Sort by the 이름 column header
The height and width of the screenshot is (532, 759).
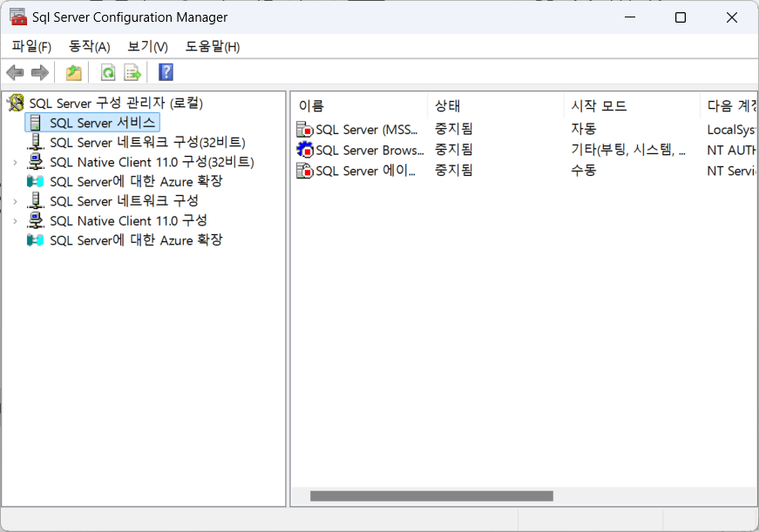tap(359, 106)
